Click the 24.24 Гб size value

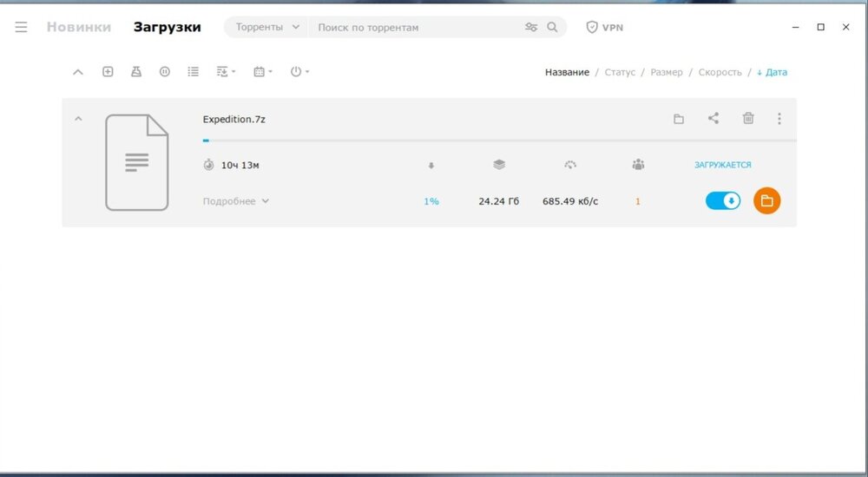[499, 201]
